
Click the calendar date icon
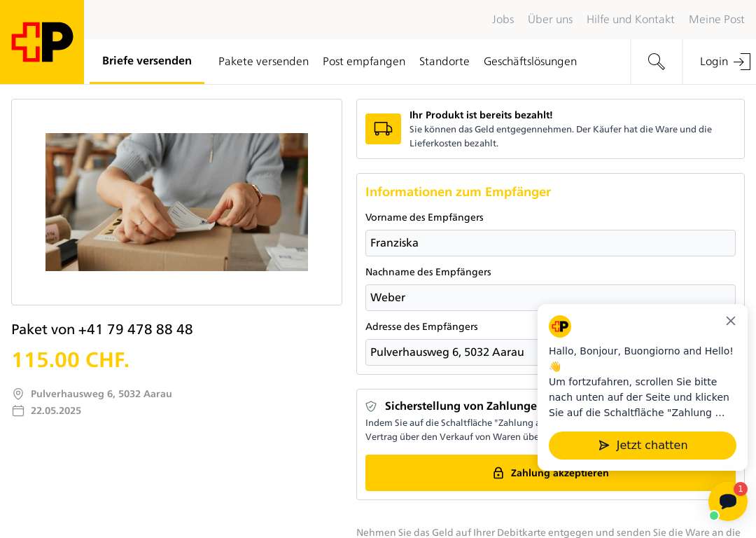tap(17, 411)
